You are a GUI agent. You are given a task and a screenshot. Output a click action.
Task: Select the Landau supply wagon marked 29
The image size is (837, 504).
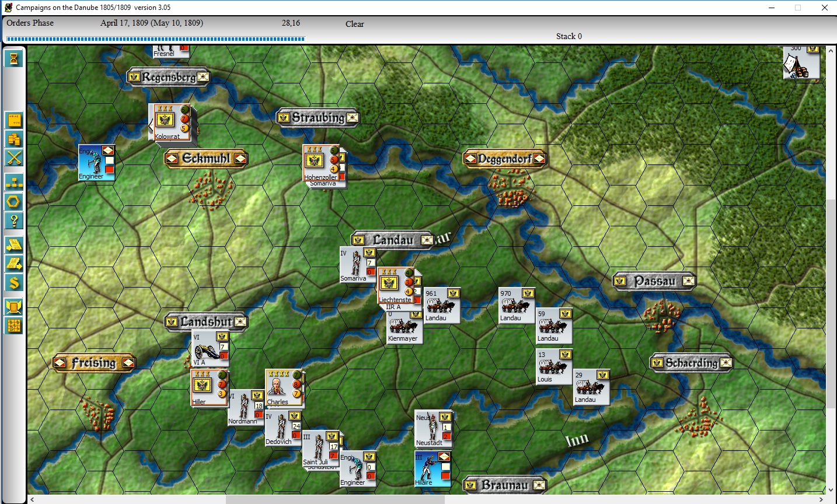[592, 387]
